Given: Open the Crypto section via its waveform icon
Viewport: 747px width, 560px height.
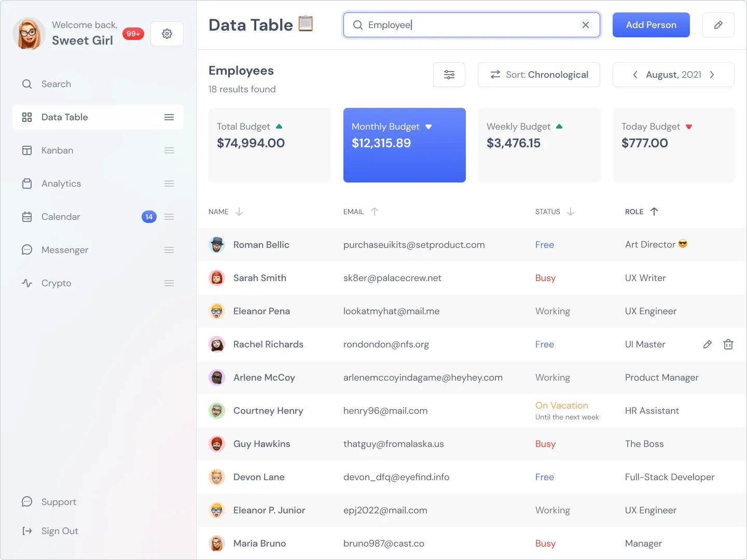Looking at the screenshot, I should pos(27,283).
